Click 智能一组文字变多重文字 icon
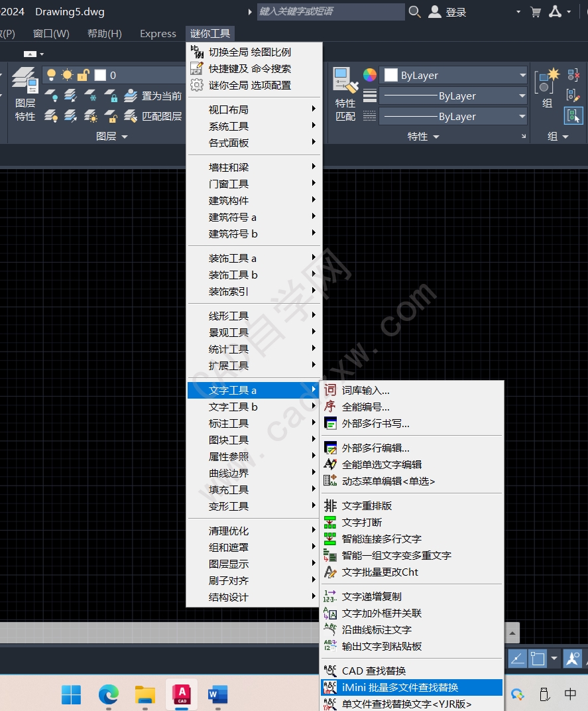Viewport: 588px width, 711px height. click(x=330, y=556)
